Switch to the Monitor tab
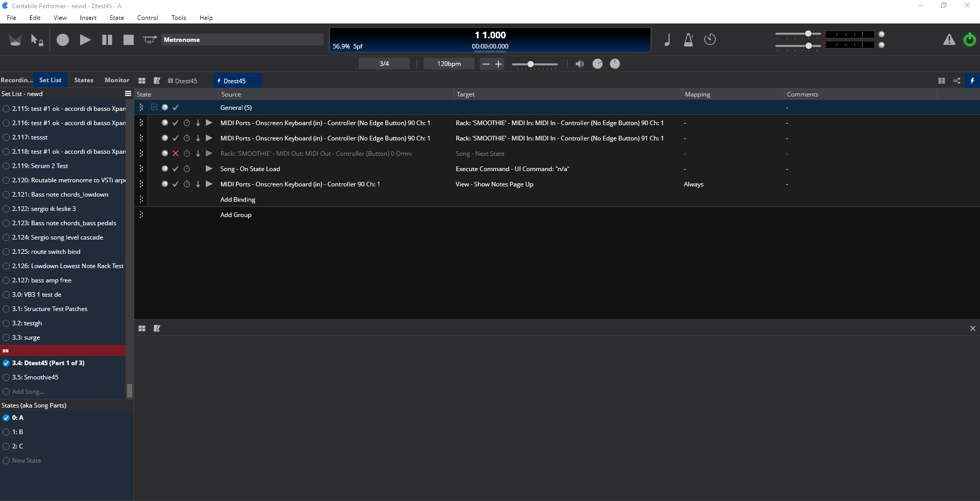The width and height of the screenshot is (980, 501). click(117, 80)
